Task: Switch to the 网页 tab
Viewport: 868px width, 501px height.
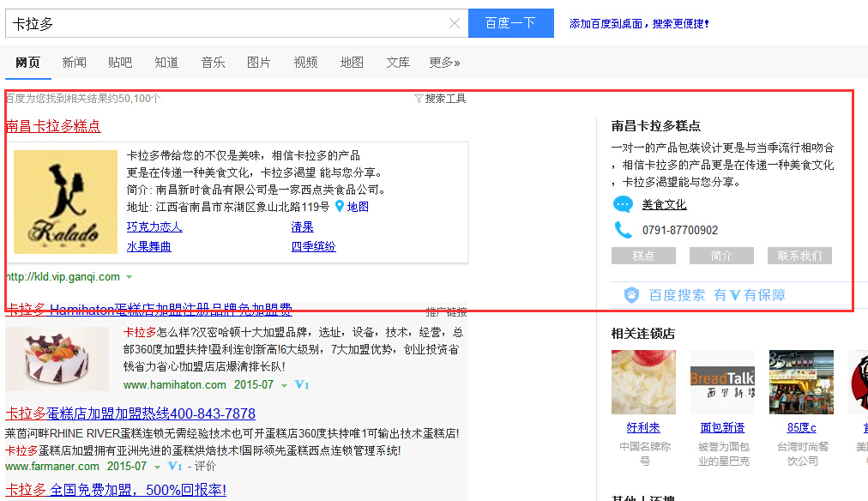Action: (27, 63)
